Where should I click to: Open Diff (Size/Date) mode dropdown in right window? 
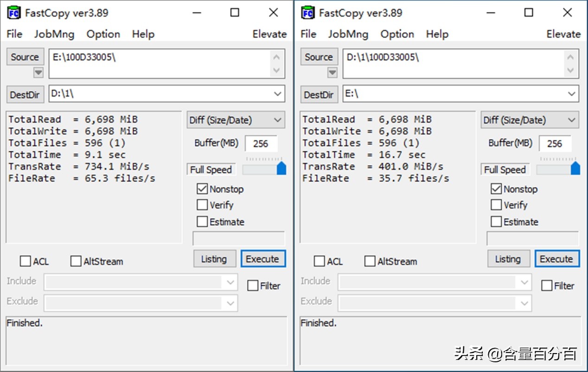click(x=530, y=120)
